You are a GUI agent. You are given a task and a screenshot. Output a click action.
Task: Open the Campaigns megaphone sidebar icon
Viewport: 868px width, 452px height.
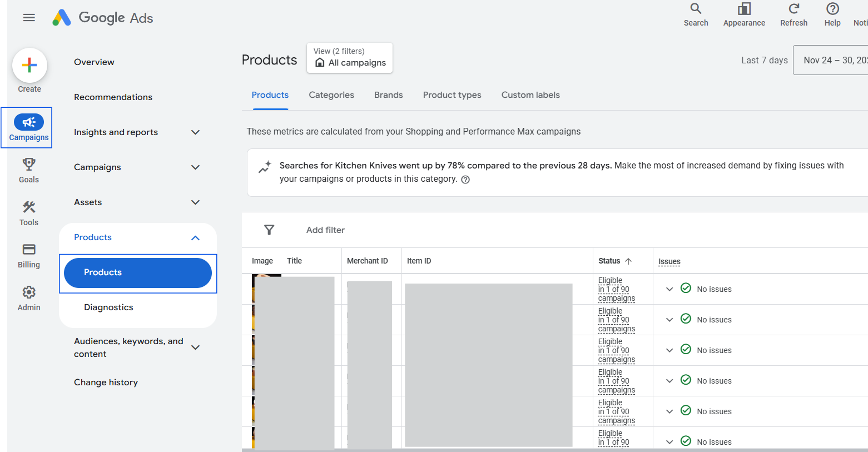click(x=29, y=122)
